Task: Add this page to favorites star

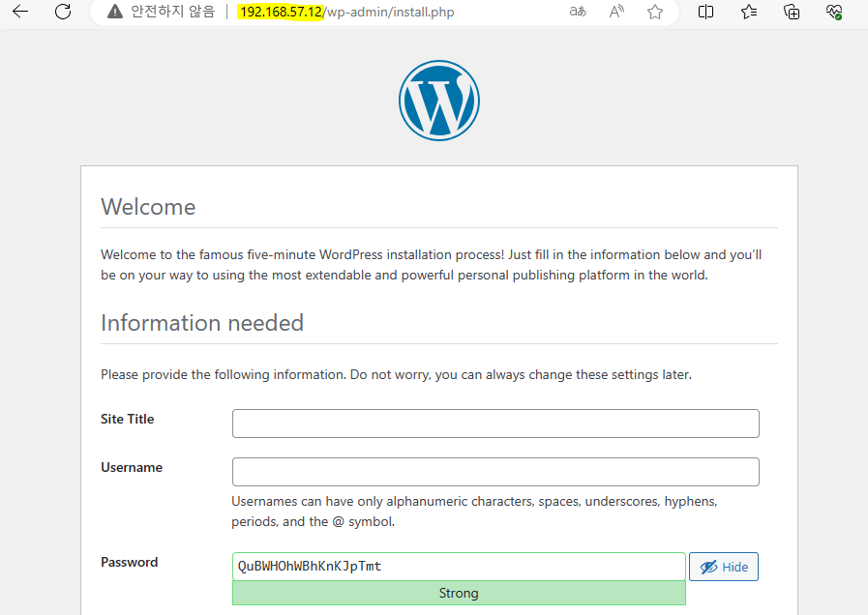Action: (655, 12)
